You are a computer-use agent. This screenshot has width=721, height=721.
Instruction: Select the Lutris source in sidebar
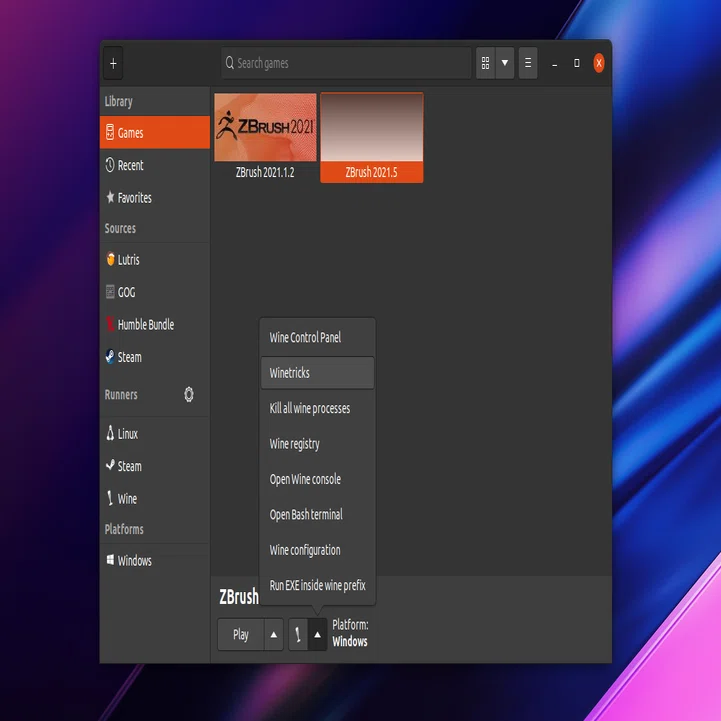point(154,260)
